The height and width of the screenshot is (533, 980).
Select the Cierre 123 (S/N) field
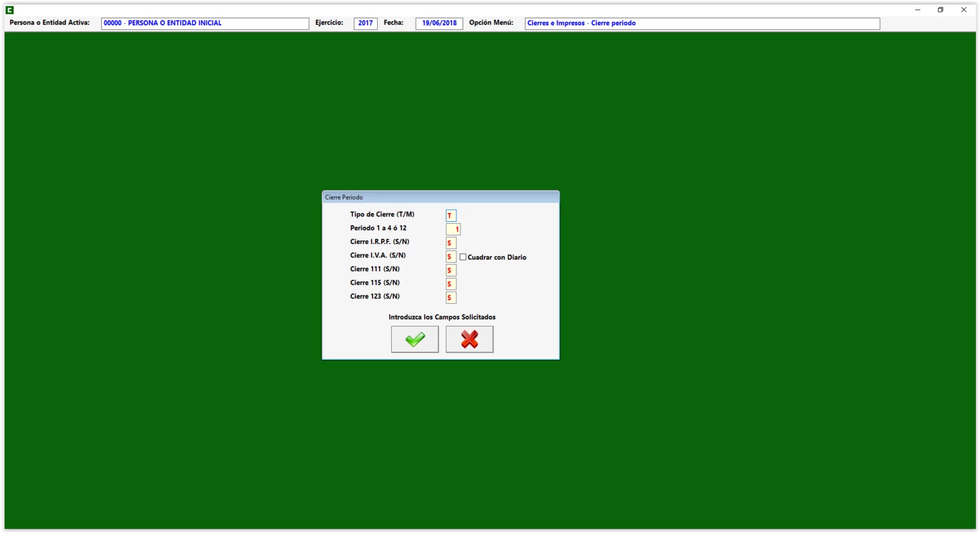pyautogui.click(x=451, y=298)
